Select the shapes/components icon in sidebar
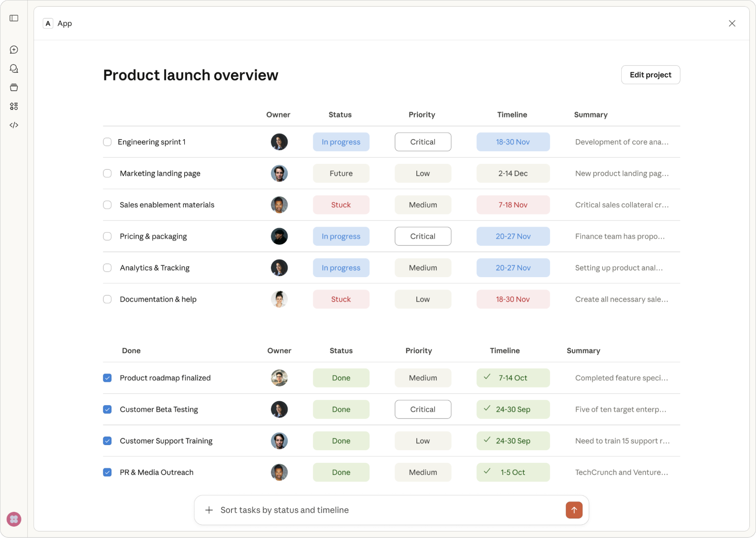 14,106
